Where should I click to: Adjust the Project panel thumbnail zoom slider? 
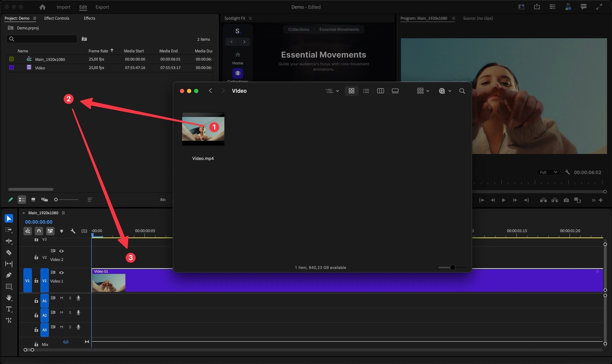[66, 200]
